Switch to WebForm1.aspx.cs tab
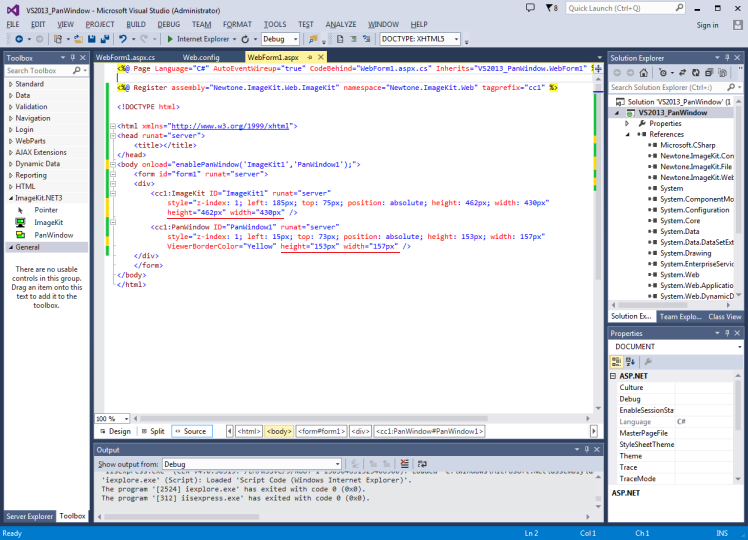Image resolution: width=748 pixels, height=540 pixels. 125,57
